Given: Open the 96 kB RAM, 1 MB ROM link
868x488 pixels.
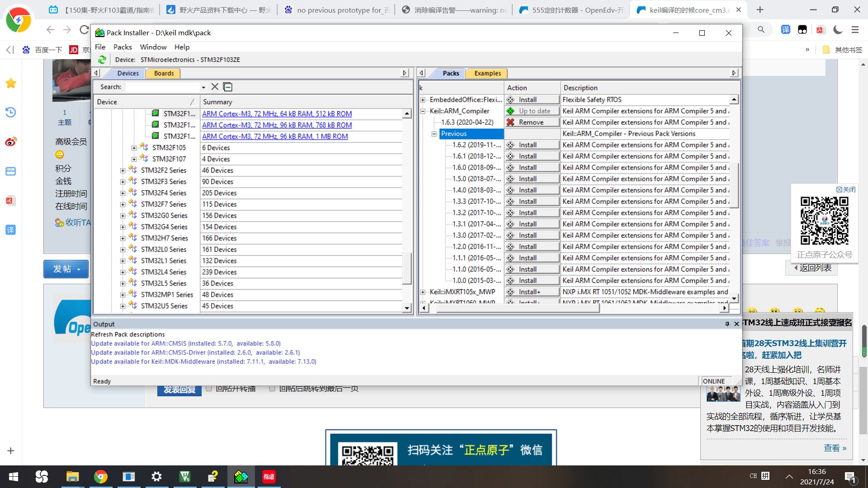Looking at the screenshot, I should click(x=275, y=136).
